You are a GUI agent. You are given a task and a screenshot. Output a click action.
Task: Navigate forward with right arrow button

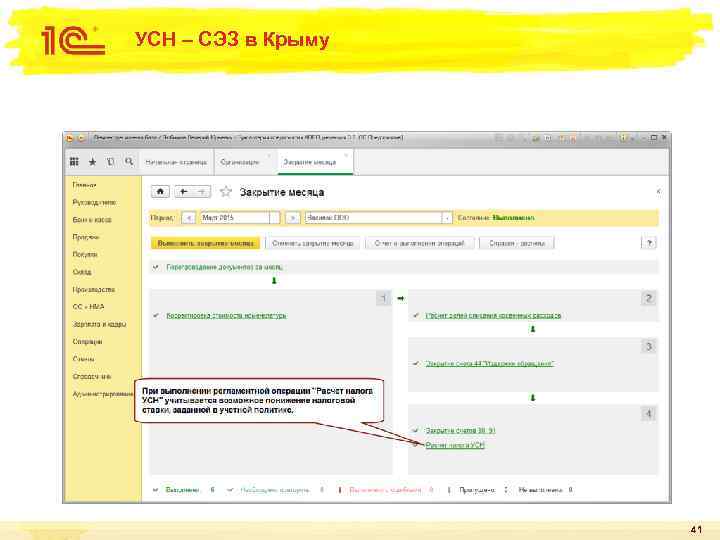[x=202, y=191]
